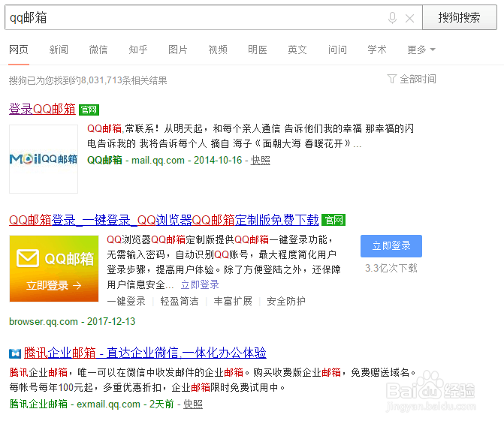Click the blue 立即登录 button
504x424 pixels.
[x=391, y=246]
